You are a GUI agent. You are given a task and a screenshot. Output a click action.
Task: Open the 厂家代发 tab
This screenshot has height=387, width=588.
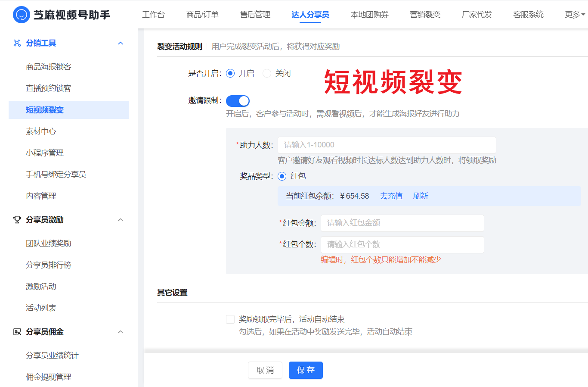(x=477, y=15)
